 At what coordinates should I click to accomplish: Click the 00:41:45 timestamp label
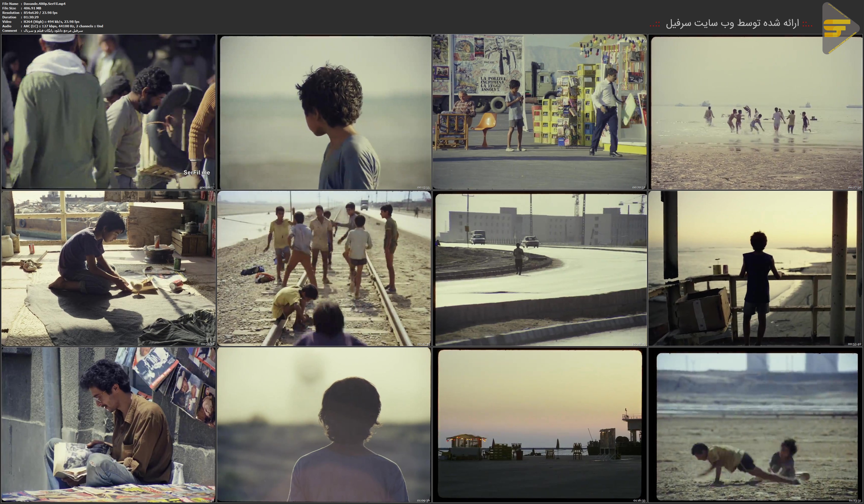click(x=423, y=344)
